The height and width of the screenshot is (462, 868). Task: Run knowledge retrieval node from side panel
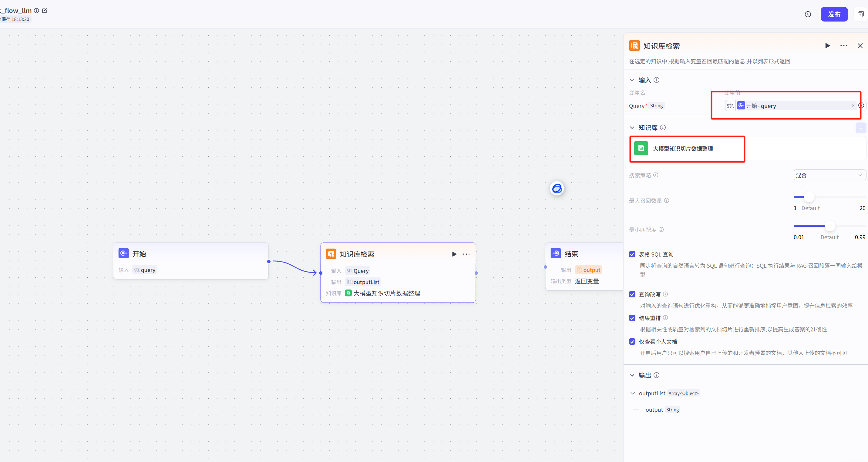827,45
